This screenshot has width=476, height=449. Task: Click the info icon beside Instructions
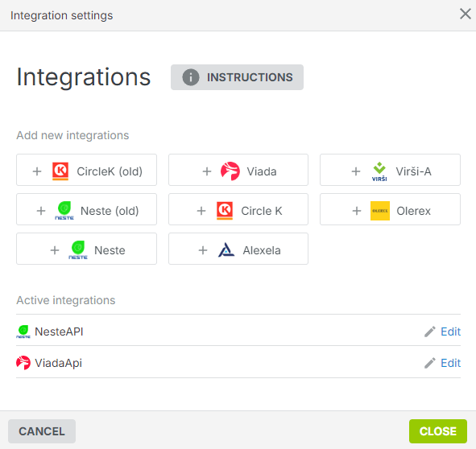pyautogui.click(x=191, y=77)
